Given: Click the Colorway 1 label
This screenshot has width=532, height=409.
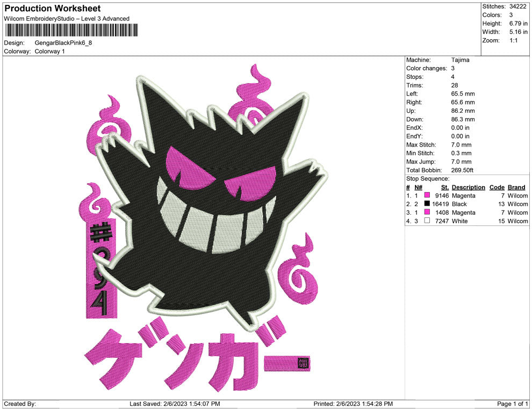Looking at the screenshot, I should point(49,51).
